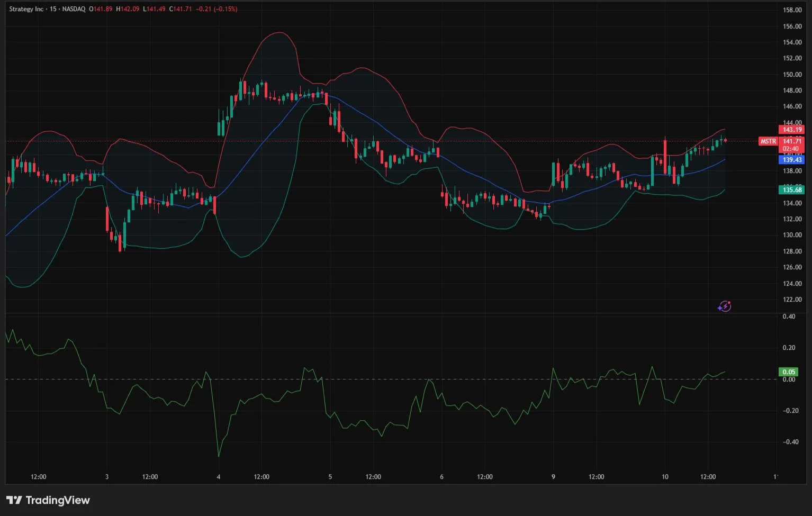Image resolution: width=812 pixels, height=516 pixels.
Task: Select the MSTR price label on the scale
Action: pyautogui.click(x=768, y=141)
